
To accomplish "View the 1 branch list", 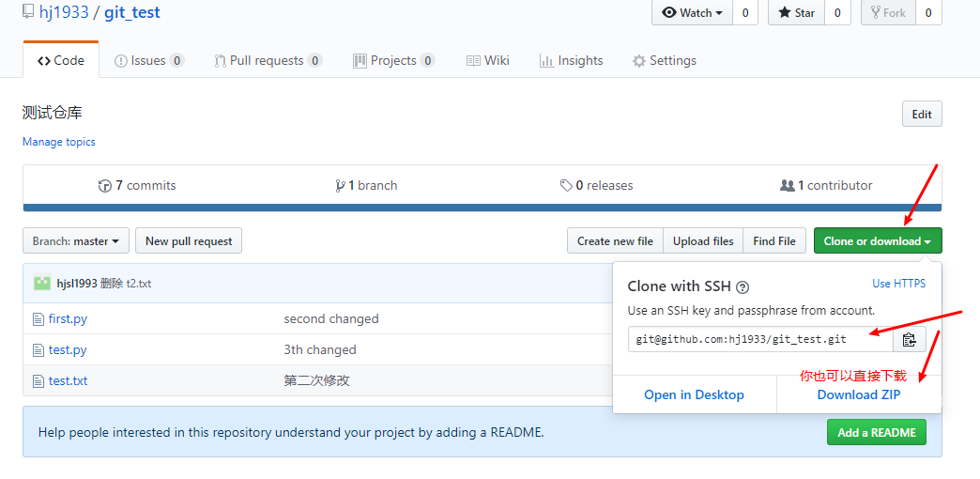I will (x=366, y=186).
